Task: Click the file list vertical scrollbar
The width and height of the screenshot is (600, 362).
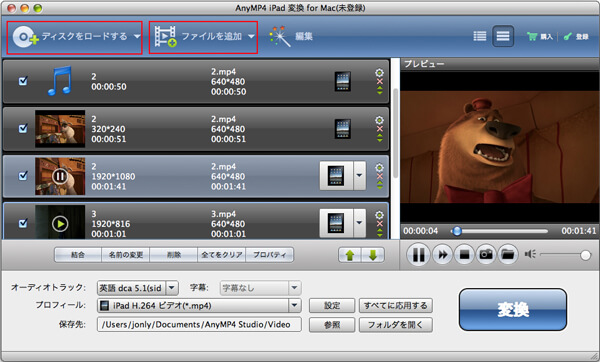Action: click(395, 134)
